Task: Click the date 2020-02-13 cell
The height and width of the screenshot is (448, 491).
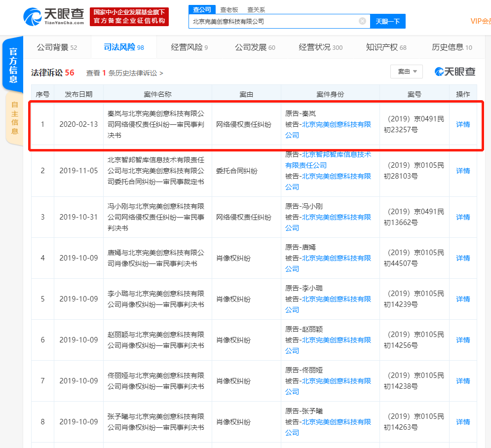Action: pyautogui.click(x=78, y=124)
